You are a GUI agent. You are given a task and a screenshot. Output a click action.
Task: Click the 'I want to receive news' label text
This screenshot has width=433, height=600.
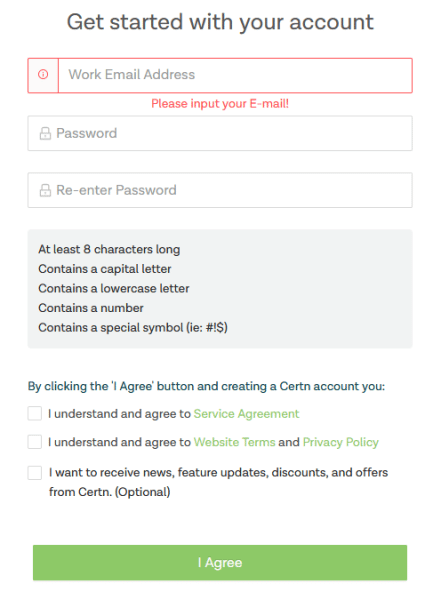tap(218, 482)
